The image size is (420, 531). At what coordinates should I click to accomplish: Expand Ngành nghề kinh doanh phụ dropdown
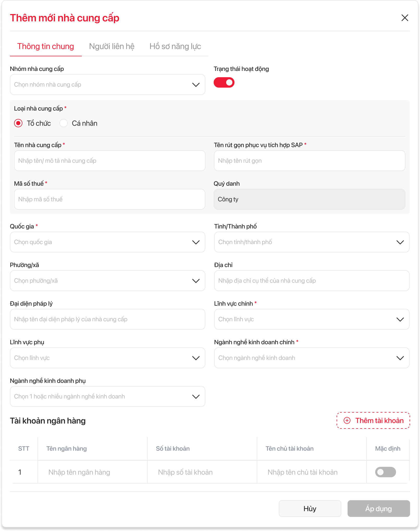click(107, 396)
